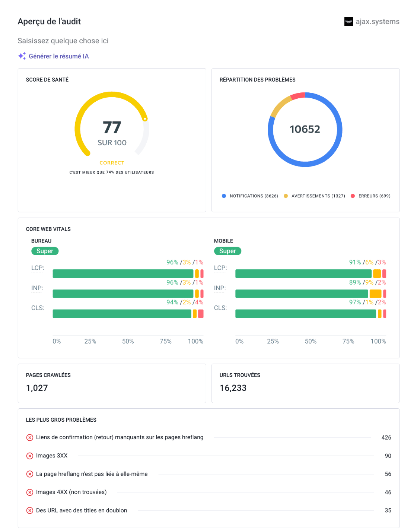Click the CLS label under Bureau

[x=38, y=308]
